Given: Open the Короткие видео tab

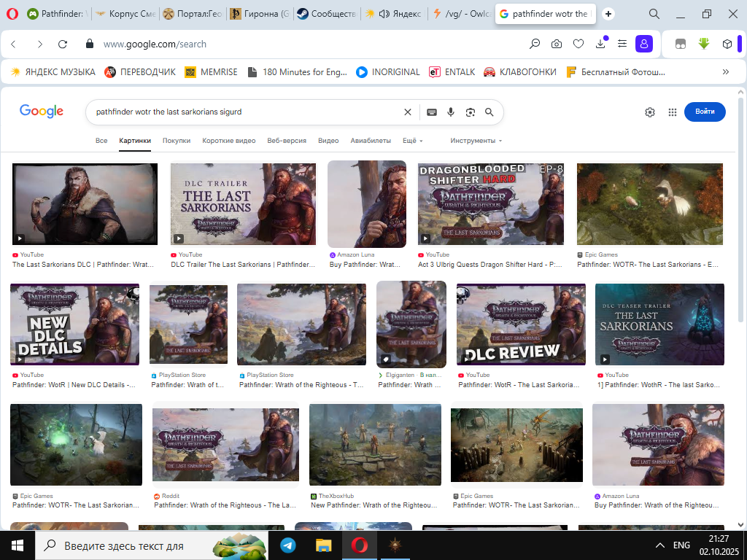Looking at the screenshot, I should (x=228, y=141).
